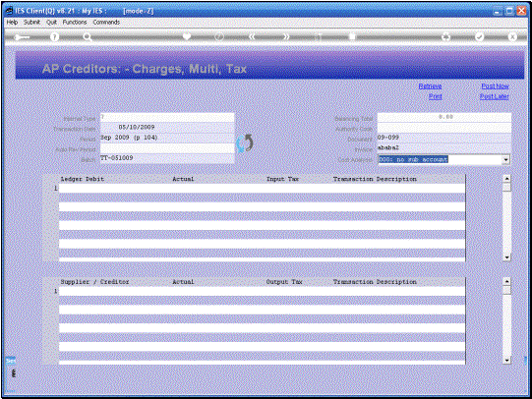Open the Commands menu
This screenshot has height=399, width=532.
[x=106, y=22]
